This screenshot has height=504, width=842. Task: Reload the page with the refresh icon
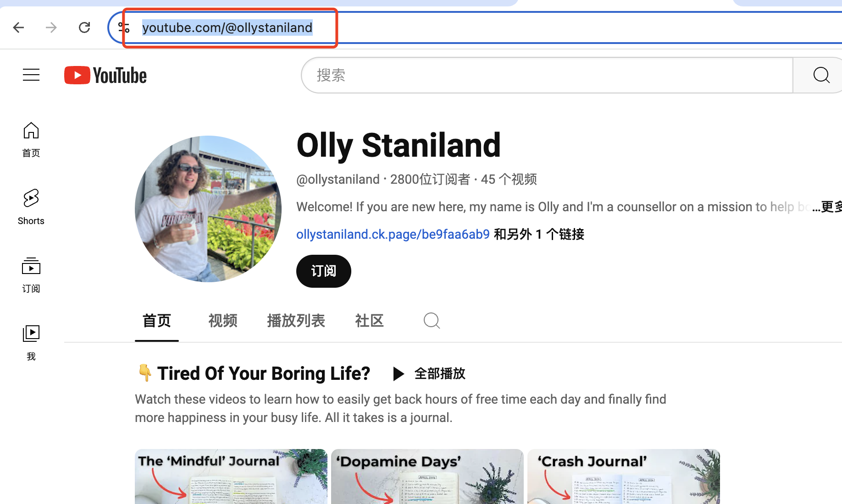[84, 27]
